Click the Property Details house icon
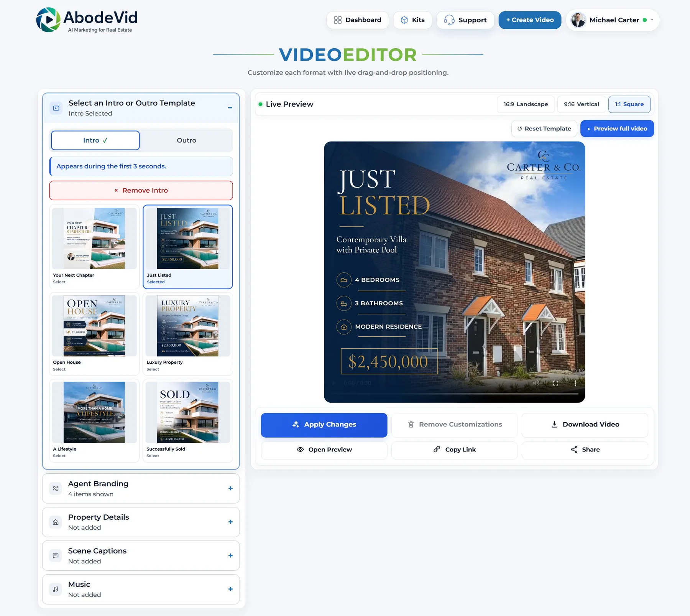The width and height of the screenshot is (690, 616). coord(56,522)
